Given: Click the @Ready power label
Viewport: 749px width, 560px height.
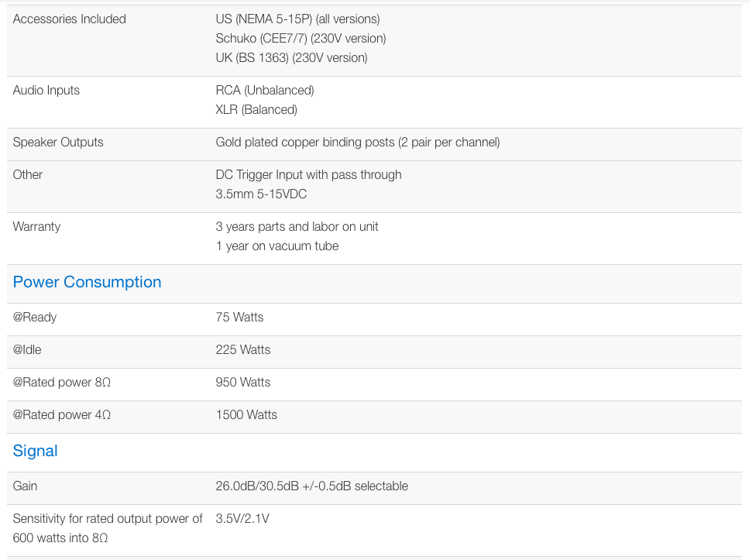Looking at the screenshot, I should point(35,317).
